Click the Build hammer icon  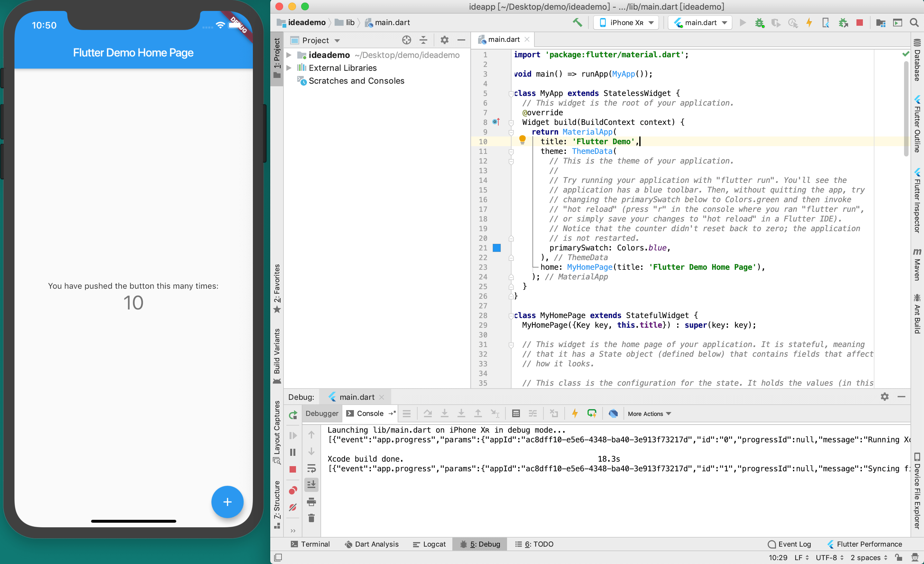[577, 23]
